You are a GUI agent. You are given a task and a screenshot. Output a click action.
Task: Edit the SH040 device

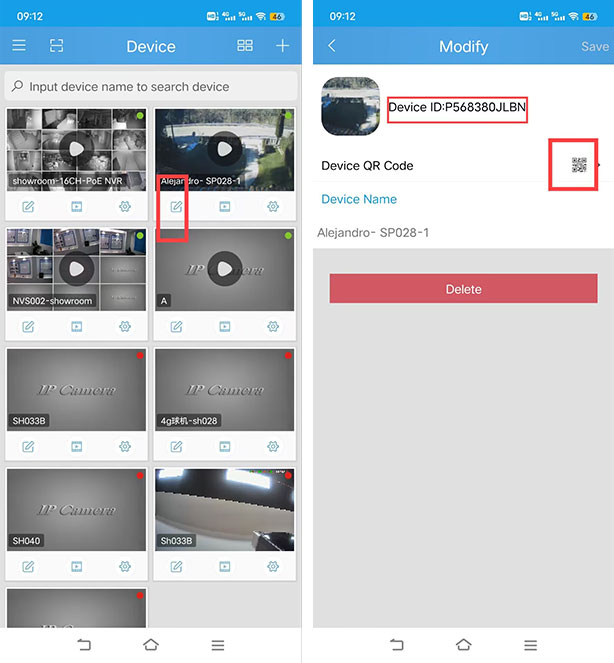tap(28, 566)
